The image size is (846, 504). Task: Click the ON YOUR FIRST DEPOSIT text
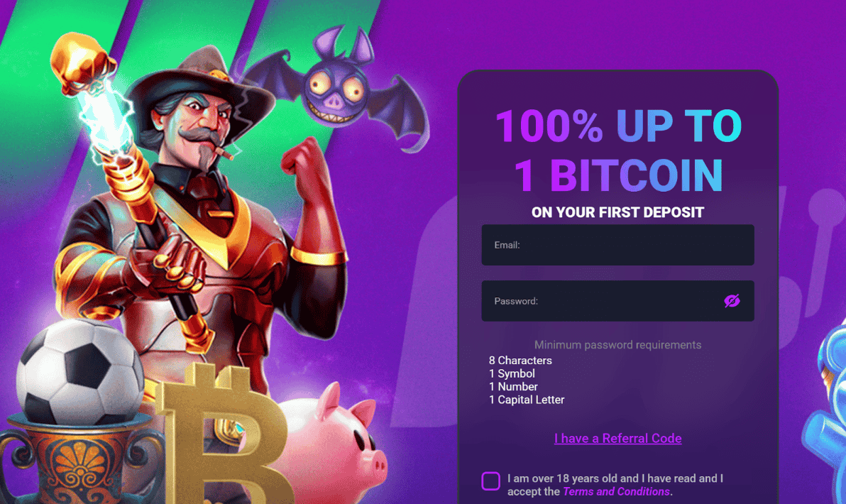click(x=617, y=213)
